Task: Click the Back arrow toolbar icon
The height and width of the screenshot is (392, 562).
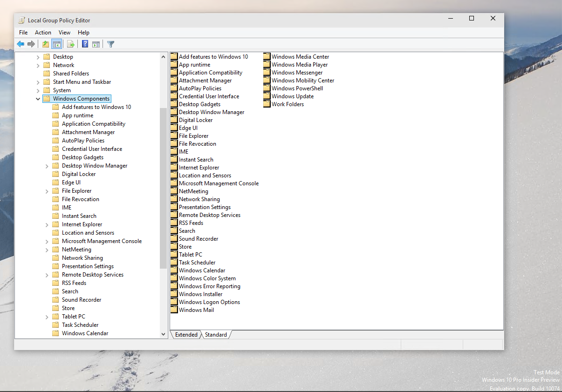Action: (21, 44)
